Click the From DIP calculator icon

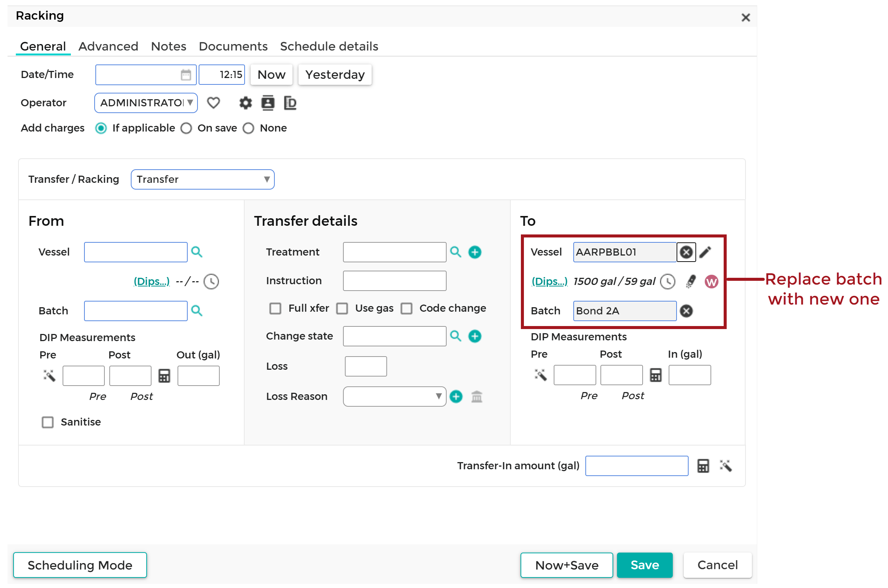click(x=164, y=376)
